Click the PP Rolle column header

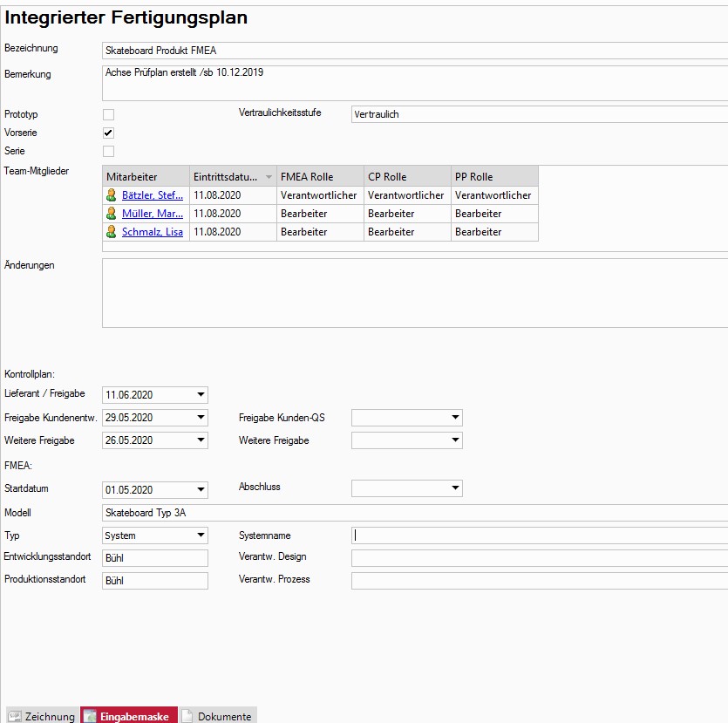click(494, 176)
